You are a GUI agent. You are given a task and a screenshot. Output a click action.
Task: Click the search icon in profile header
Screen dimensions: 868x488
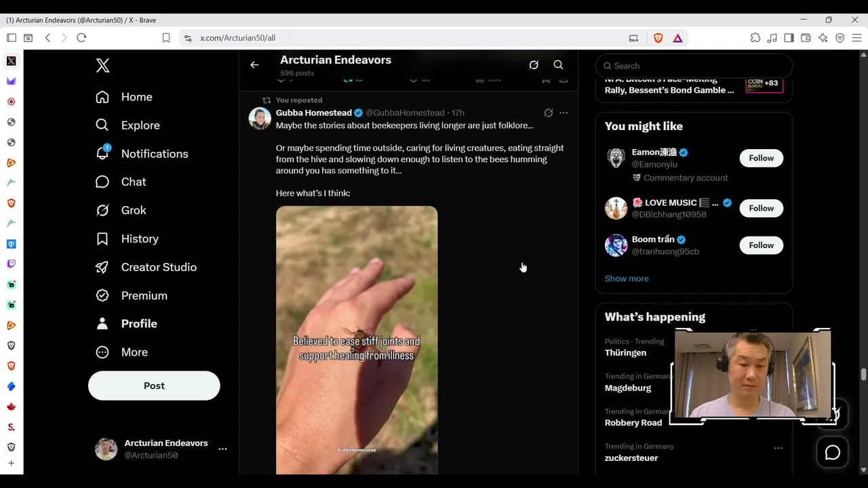[558, 65]
